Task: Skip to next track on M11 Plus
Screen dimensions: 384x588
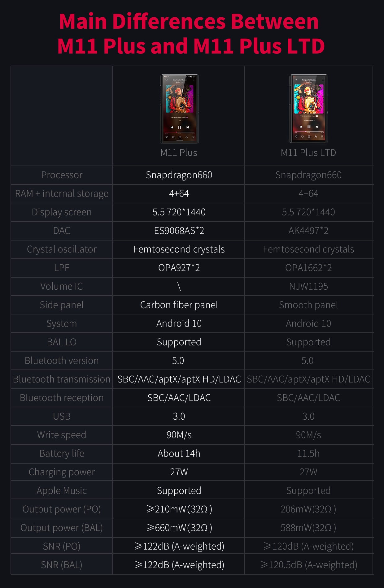Action: pyautogui.click(x=188, y=127)
